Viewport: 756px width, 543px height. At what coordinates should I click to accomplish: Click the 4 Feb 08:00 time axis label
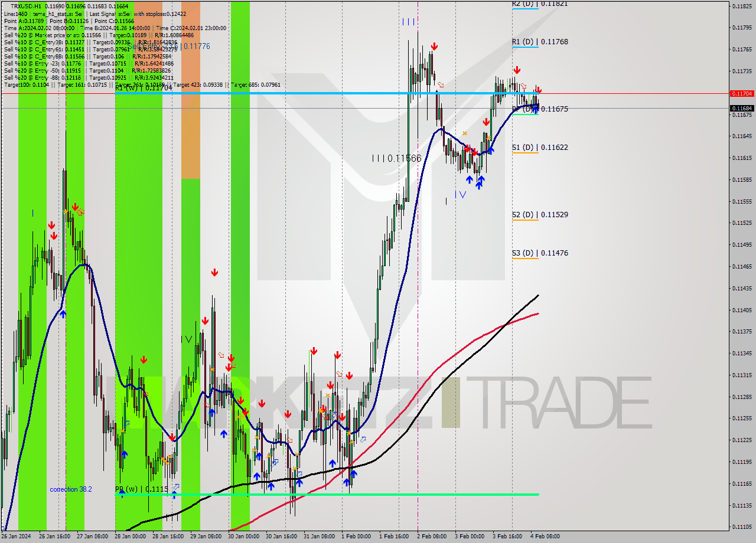pos(546,537)
